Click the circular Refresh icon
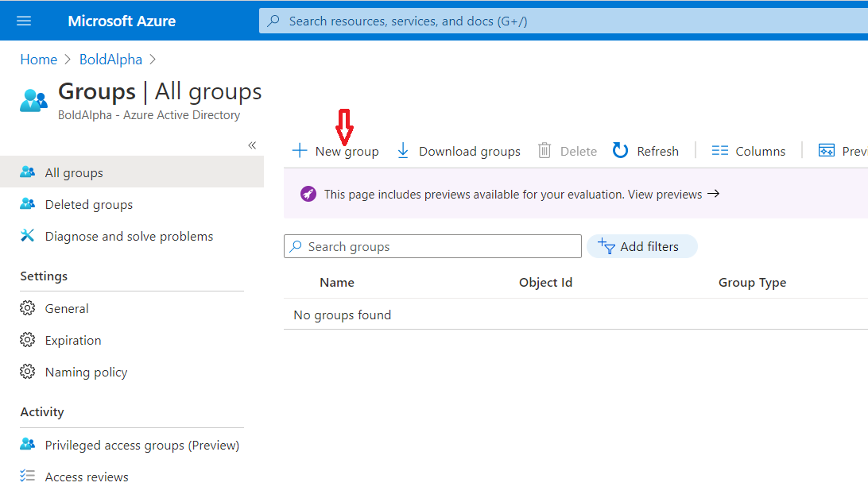 (x=620, y=150)
